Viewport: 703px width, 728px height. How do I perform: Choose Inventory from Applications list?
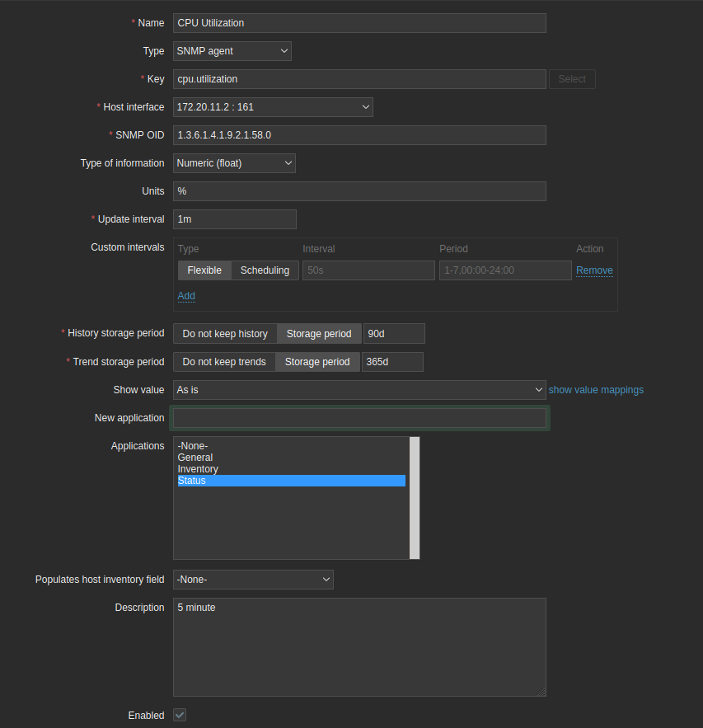[x=198, y=469]
